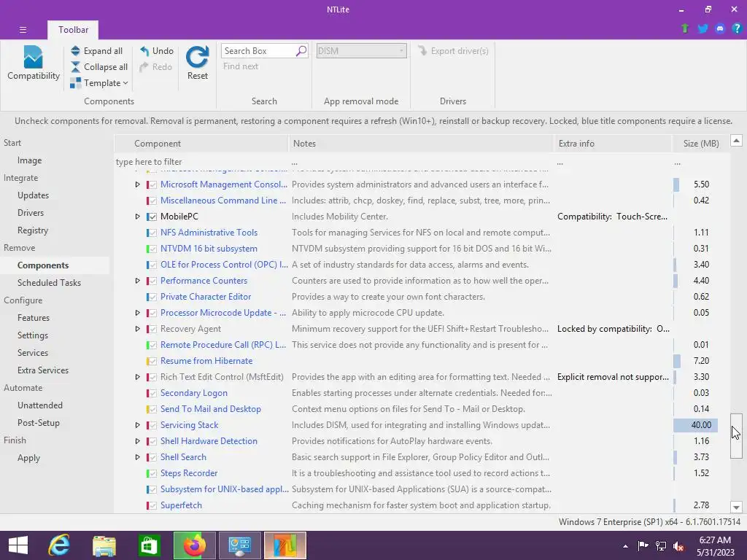Open the Compatibility options icon
Screen dimensions: 747x560
pyautogui.click(x=33, y=57)
